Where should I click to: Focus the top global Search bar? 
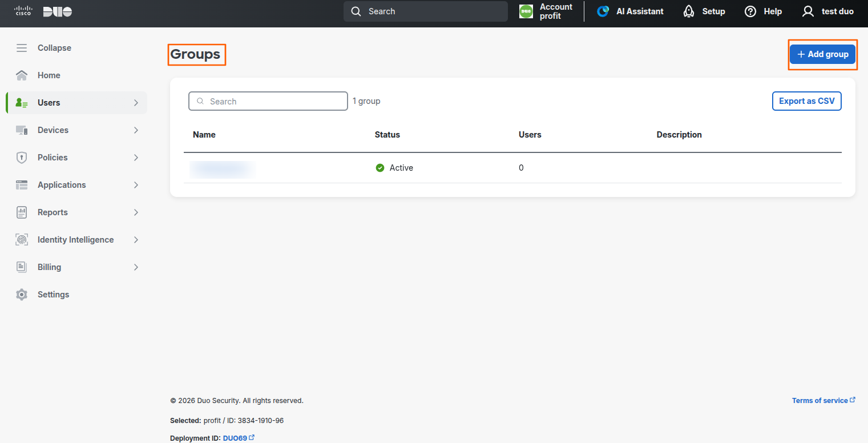click(426, 11)
